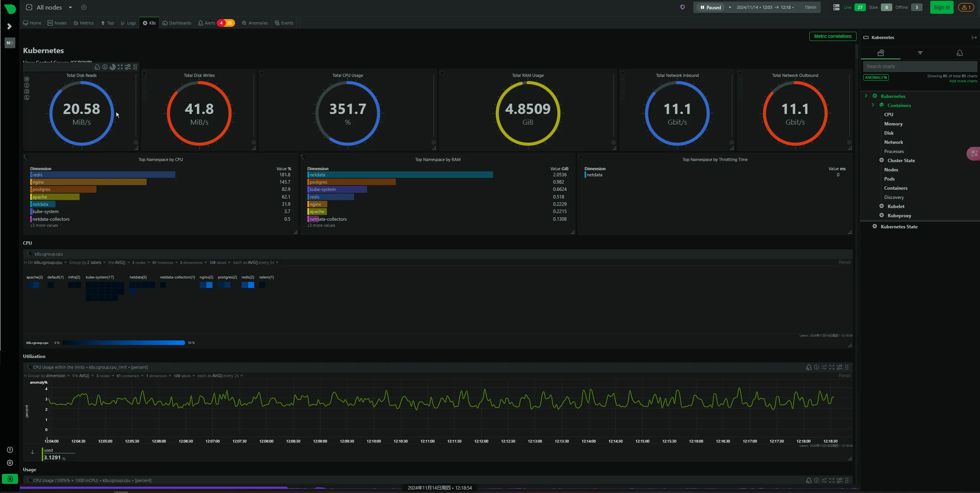The height and width of the screenshot is (493, 980).
Task: Switch to the Dashboards tab
Action: [x=177, y=23]
